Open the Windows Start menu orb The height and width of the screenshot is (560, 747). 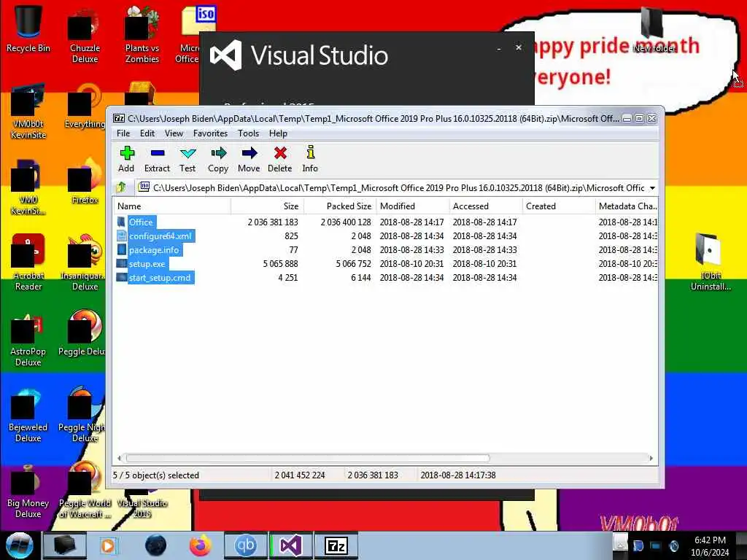pos(20,545)
